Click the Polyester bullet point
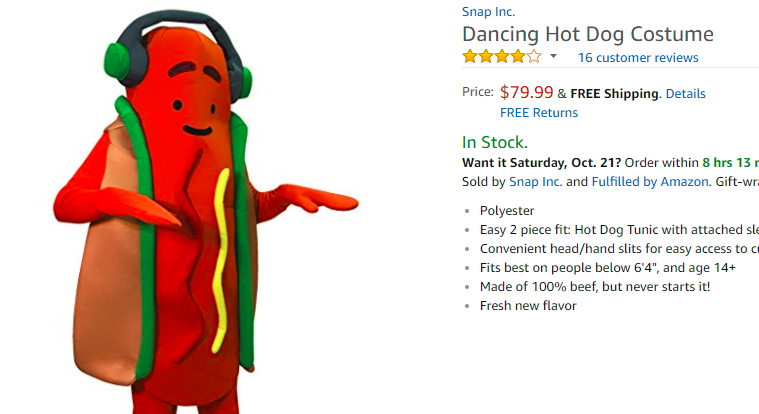The width and height of the screenshot is (759, 414). pos(507,211)
